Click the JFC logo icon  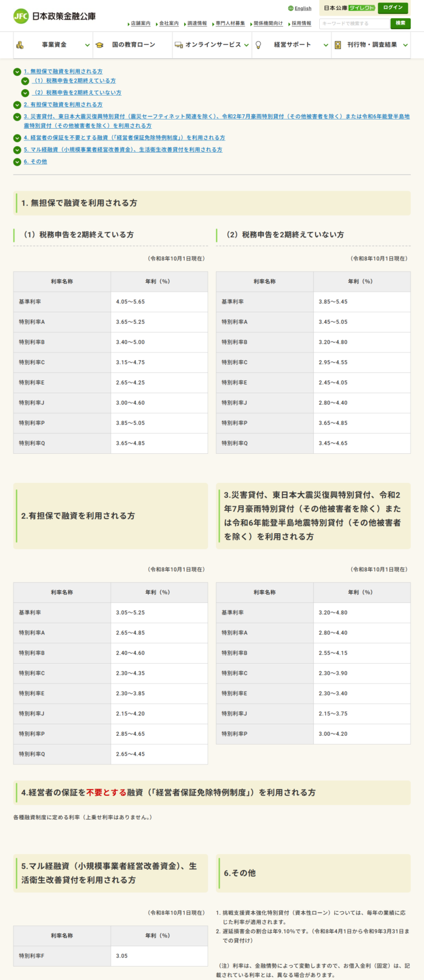[20, 16]
